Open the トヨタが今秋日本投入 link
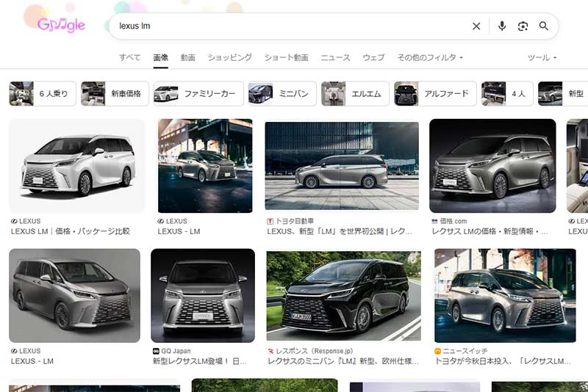 (x=503, y=361)
